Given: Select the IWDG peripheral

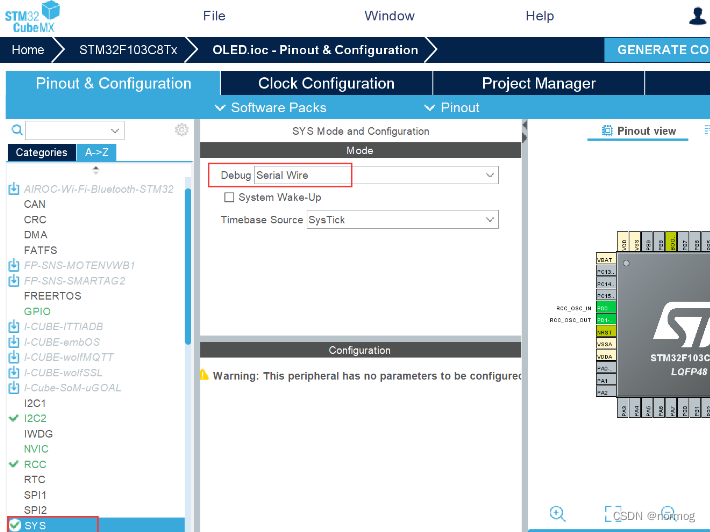Looking at the screenshot, I should point(38,434).
